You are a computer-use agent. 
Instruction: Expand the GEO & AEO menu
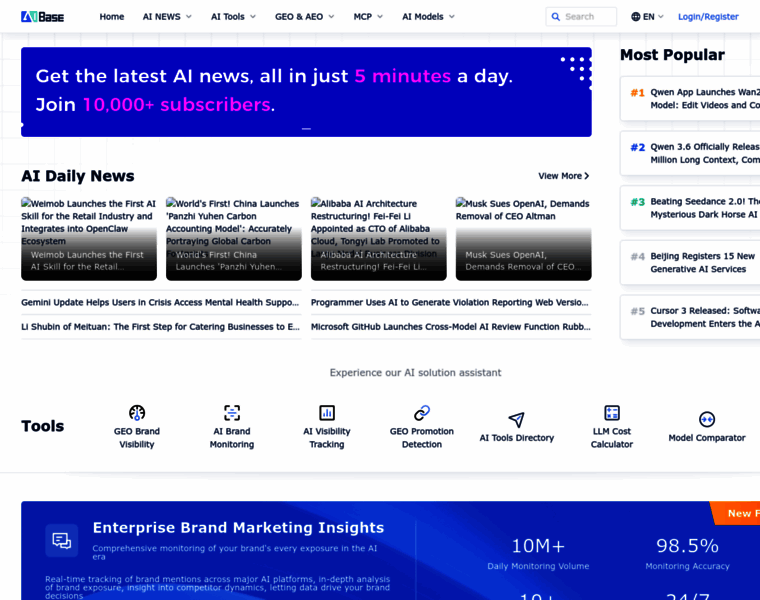[305, 17]
